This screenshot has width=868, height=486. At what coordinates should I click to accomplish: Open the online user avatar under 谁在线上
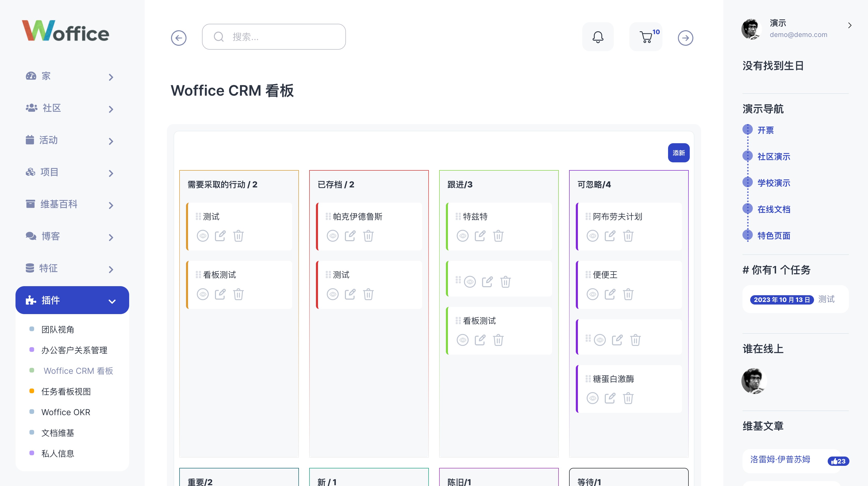[754, 381]
